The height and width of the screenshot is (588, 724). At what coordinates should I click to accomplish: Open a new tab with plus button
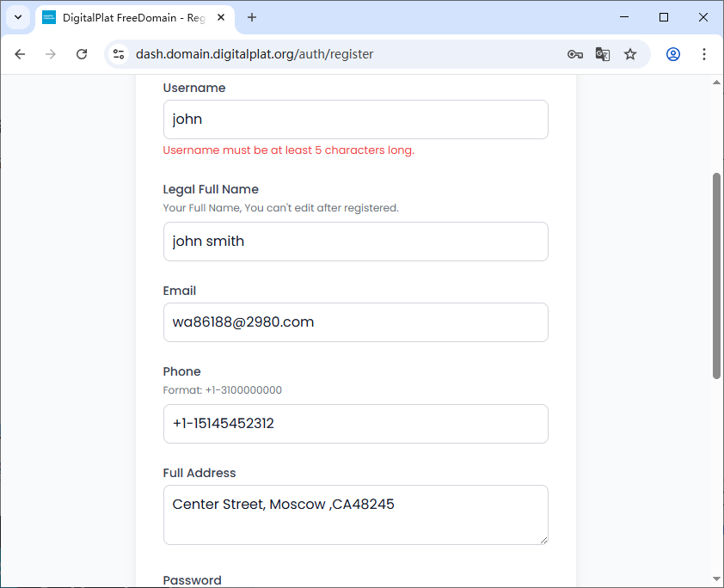pos(252,17)
